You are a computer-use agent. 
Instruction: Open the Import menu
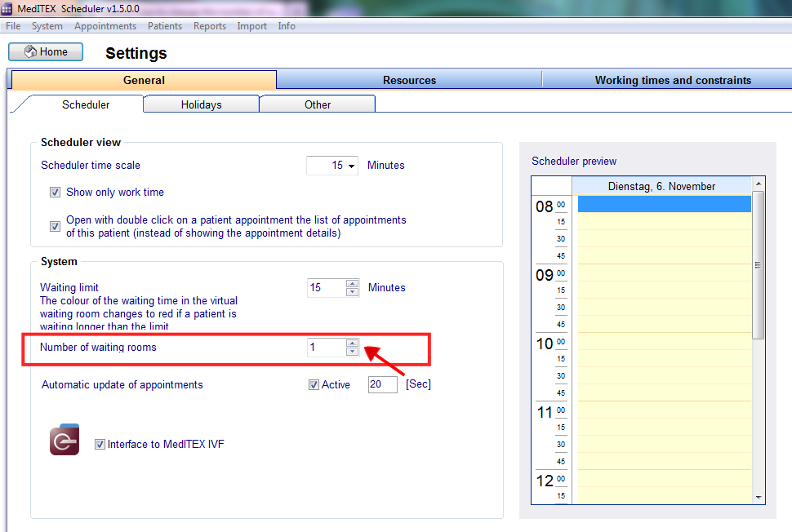[251, 26]
